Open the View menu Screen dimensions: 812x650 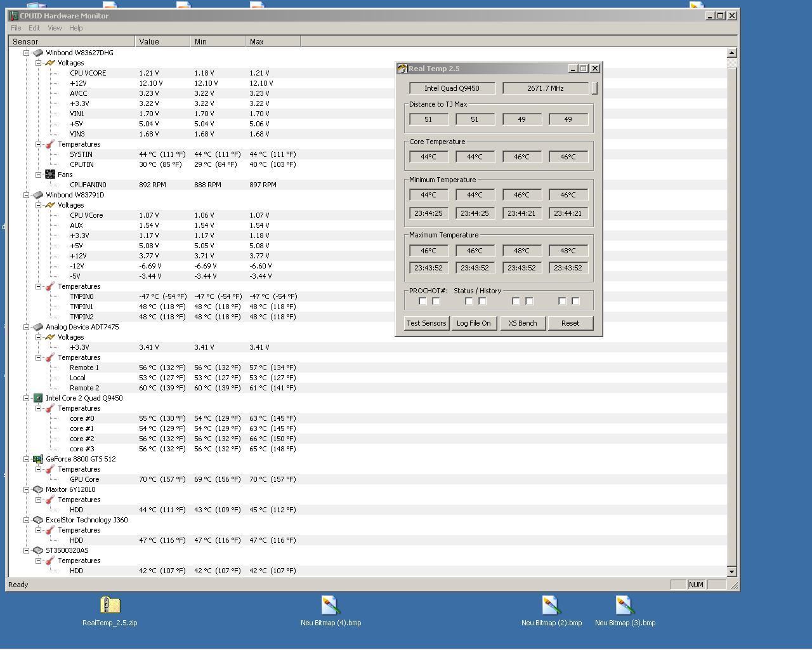55,28
